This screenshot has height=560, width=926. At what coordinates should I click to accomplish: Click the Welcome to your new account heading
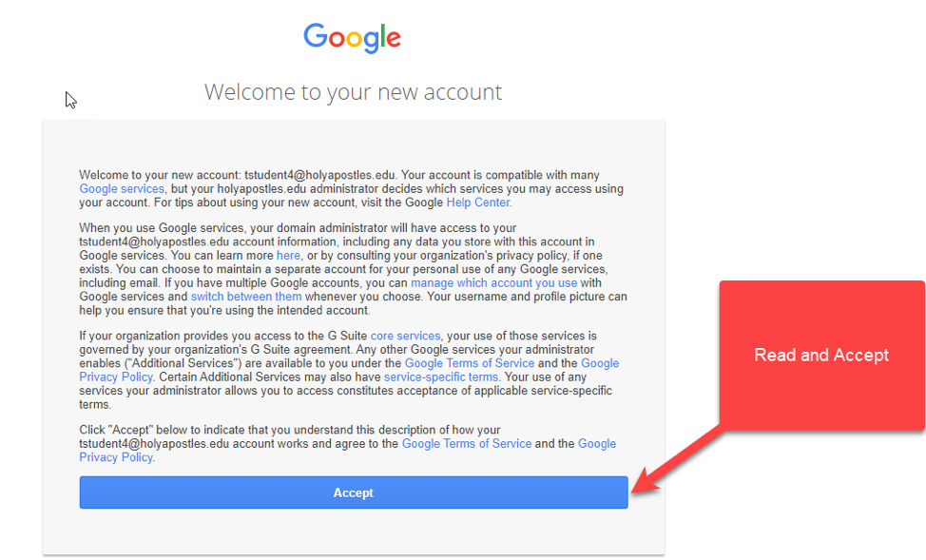click(x=353, y=92)
